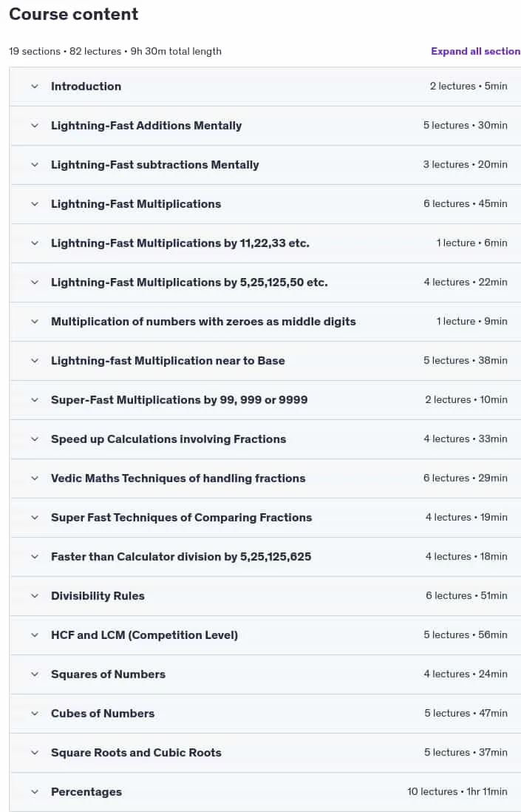Open Super Fast Techniques of Comparing Fractions
The height and width of the screenshot is (812, 521).
click(181, 518)
